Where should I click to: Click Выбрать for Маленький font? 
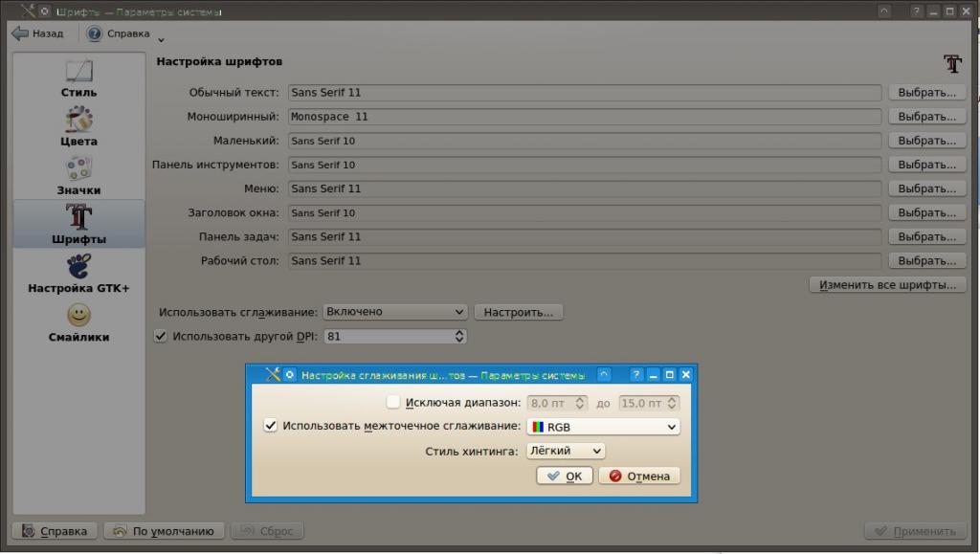(x=926, y=141)
